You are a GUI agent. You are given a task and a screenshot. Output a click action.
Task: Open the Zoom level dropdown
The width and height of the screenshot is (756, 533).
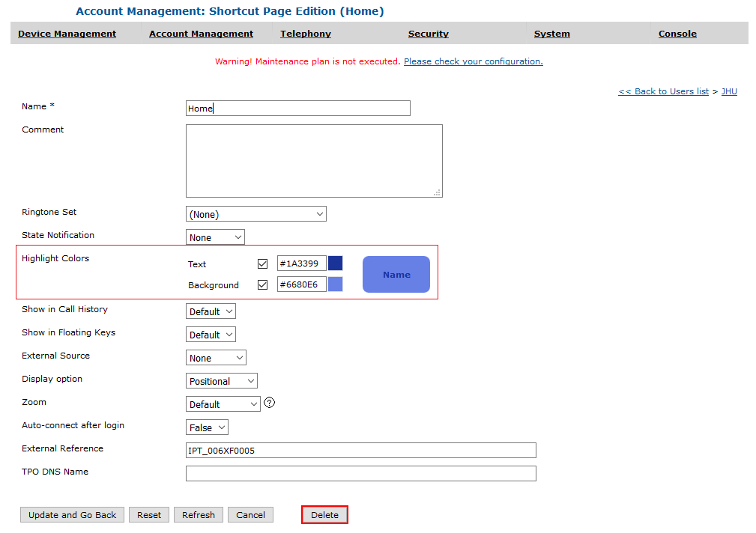coord(223,403)
